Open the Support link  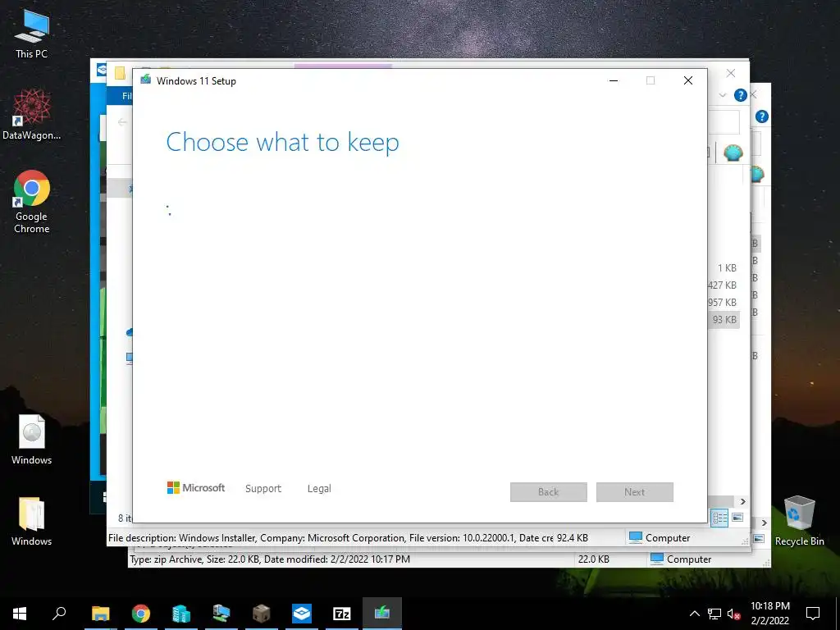[263, 488]
